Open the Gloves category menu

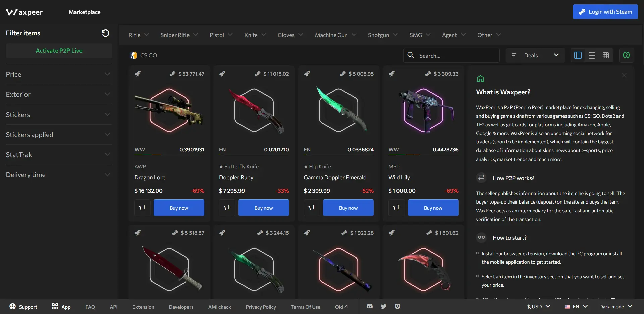pos(290,35)
